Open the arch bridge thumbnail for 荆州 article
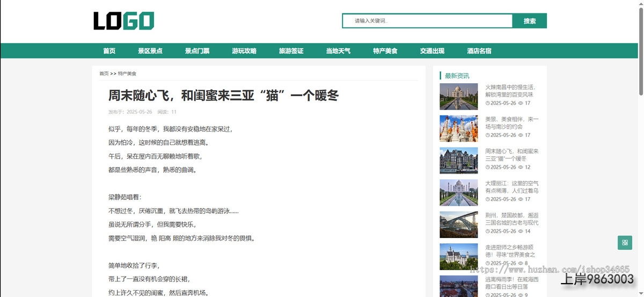This screenshot has height=297, width=644. coord(458,224)
